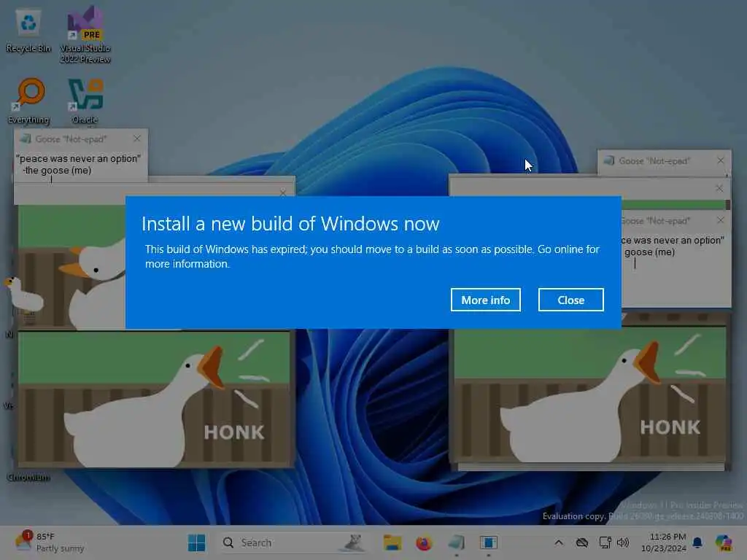
Task: Click the More info button
Action: coord(485,300)
